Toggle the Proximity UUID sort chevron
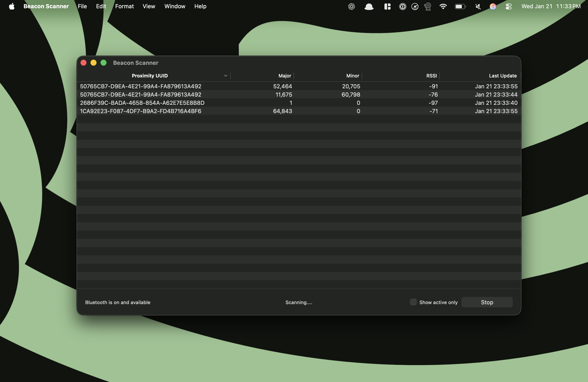This screenshot has height=382, width=588. (226, 76)
